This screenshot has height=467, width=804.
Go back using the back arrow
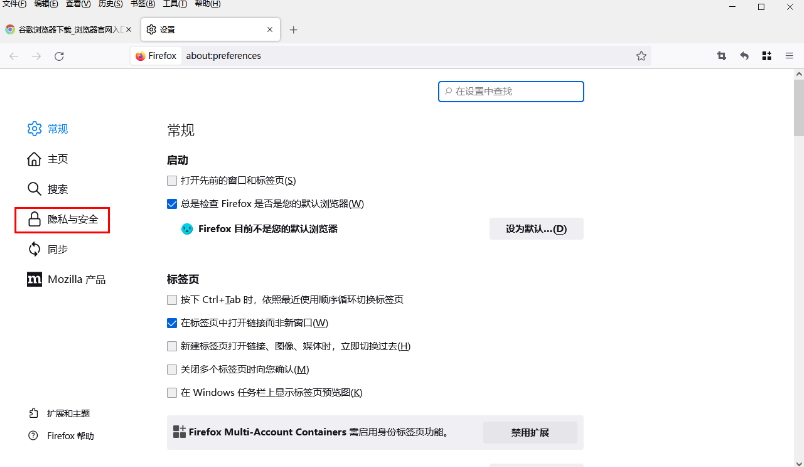click(x=14, y=56)
